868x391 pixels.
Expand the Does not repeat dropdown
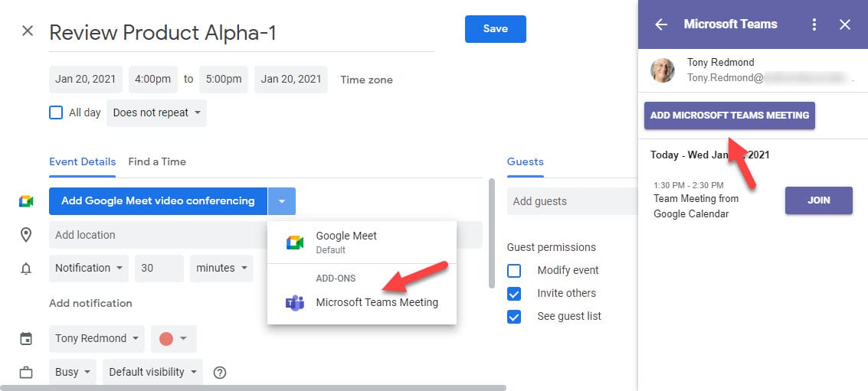[156, 112]
